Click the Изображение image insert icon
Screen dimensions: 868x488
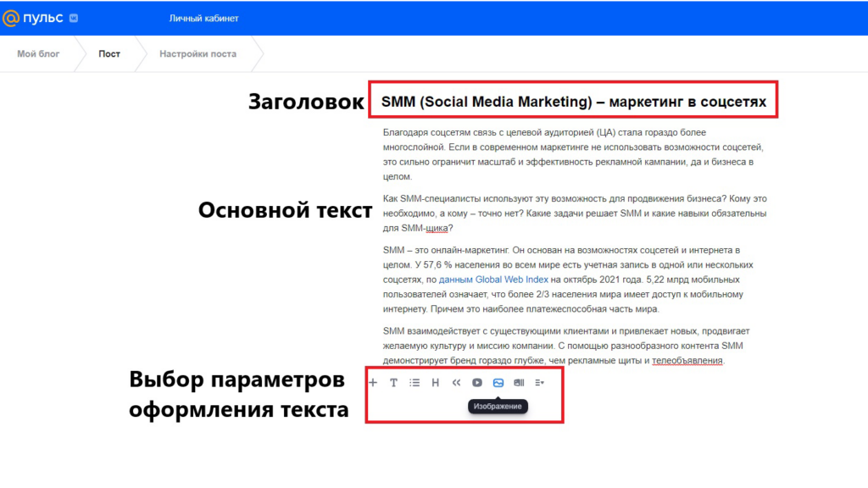point(498,383)
